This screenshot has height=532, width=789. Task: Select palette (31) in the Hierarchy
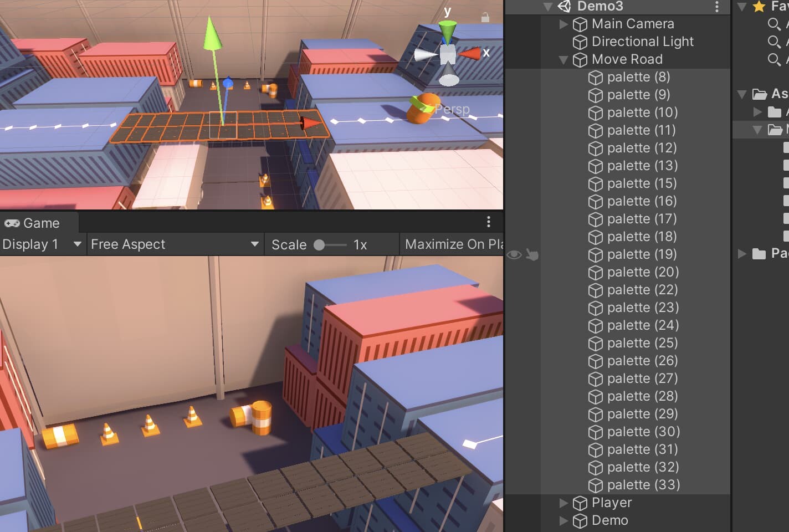click(x=643, y=449)
